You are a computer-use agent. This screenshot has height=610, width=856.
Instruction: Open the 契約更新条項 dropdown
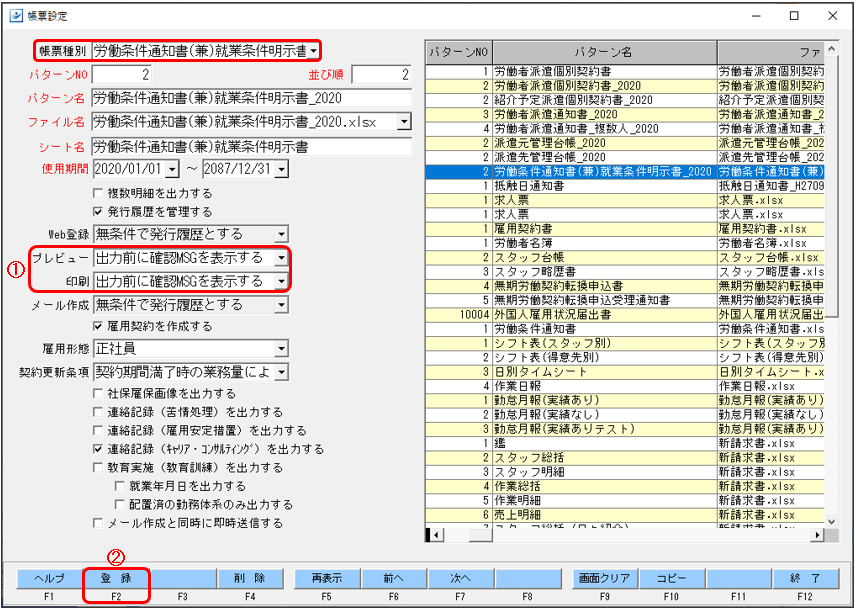tap(281, 372)
